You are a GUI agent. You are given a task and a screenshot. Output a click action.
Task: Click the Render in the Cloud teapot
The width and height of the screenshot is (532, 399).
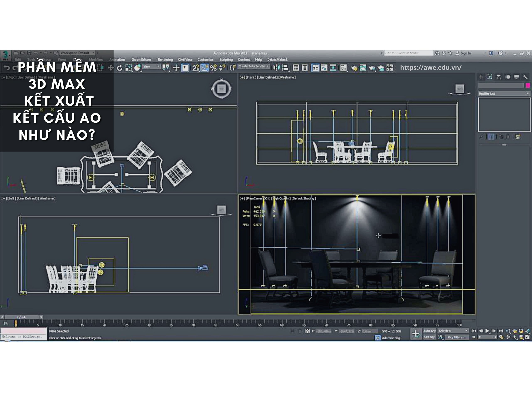point(381,68)
